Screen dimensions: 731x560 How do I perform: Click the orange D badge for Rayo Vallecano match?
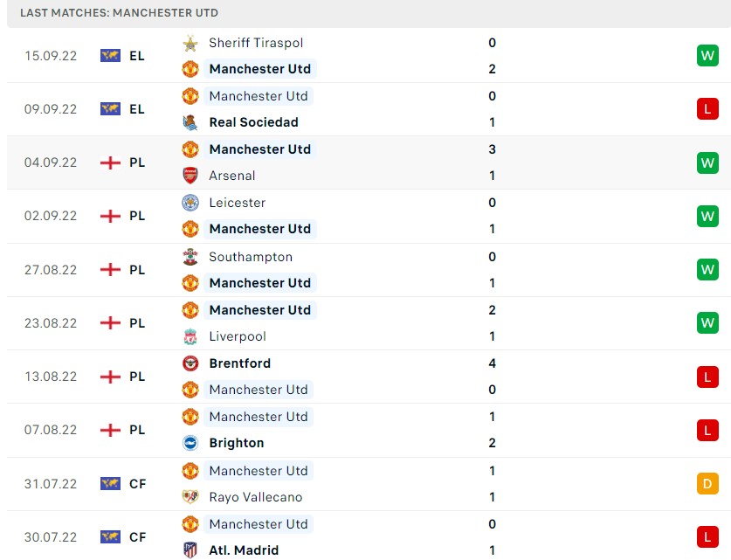(x=707, y=484)
